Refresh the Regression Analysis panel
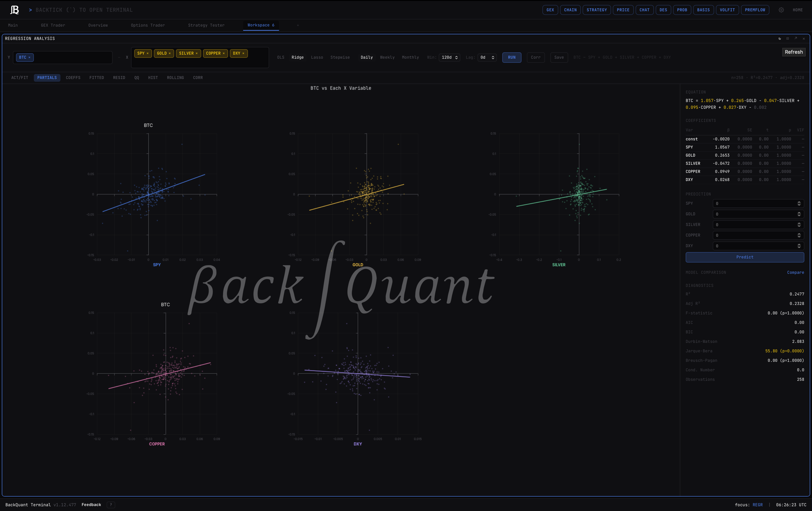The height and width of the screenshot is (511, 812). (x=780, y=38)
